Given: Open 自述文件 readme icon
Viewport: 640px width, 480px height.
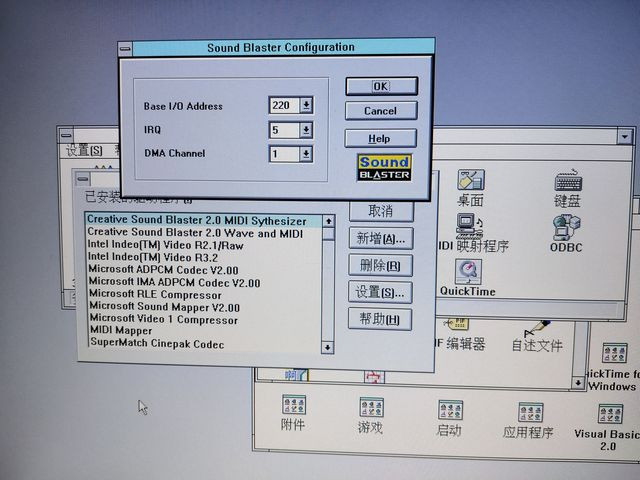Looking at the screenshot, I should [537, 336].
